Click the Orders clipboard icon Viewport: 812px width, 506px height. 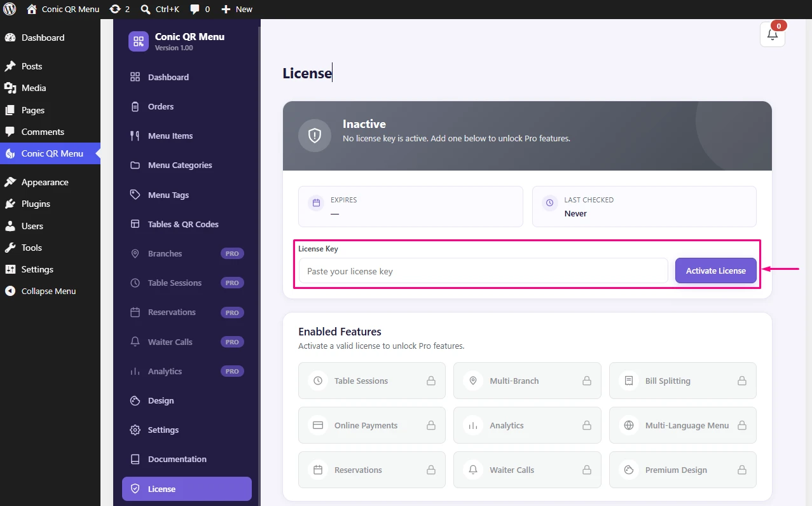(135, 106)
